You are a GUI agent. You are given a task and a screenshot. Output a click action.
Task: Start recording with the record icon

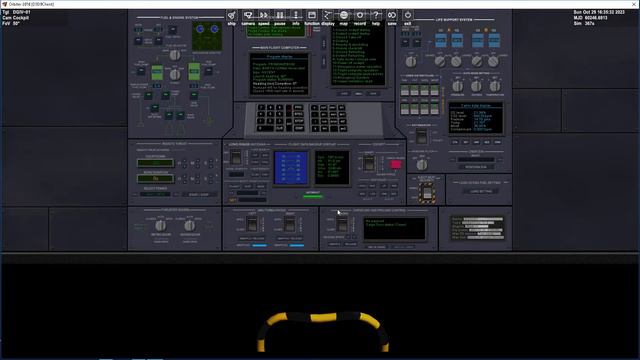pyautogui.click(x=360, y=16)
